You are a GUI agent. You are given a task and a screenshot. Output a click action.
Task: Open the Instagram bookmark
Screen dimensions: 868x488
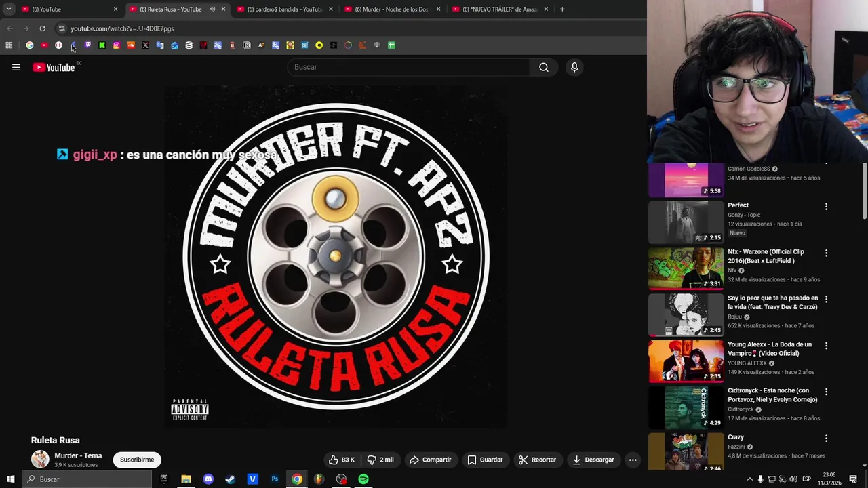(117, 45)
